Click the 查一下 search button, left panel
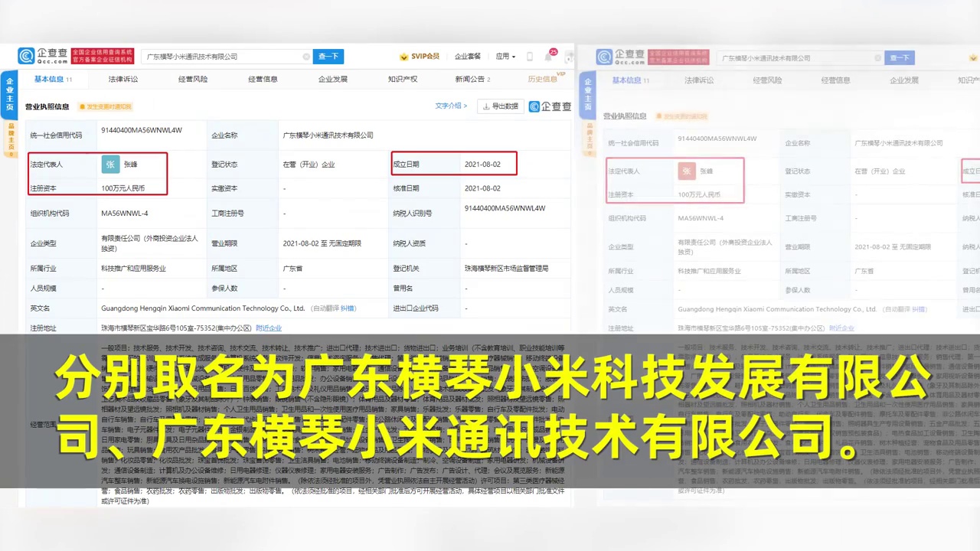The height and width of the screenshot is (551, 980). (x=328, y=57)
